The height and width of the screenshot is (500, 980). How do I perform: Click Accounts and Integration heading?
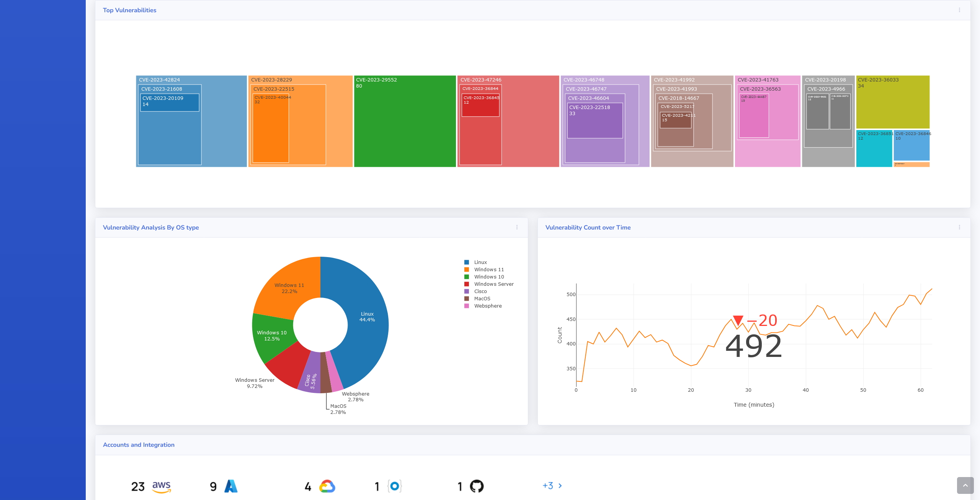click(x=139, y=445)
